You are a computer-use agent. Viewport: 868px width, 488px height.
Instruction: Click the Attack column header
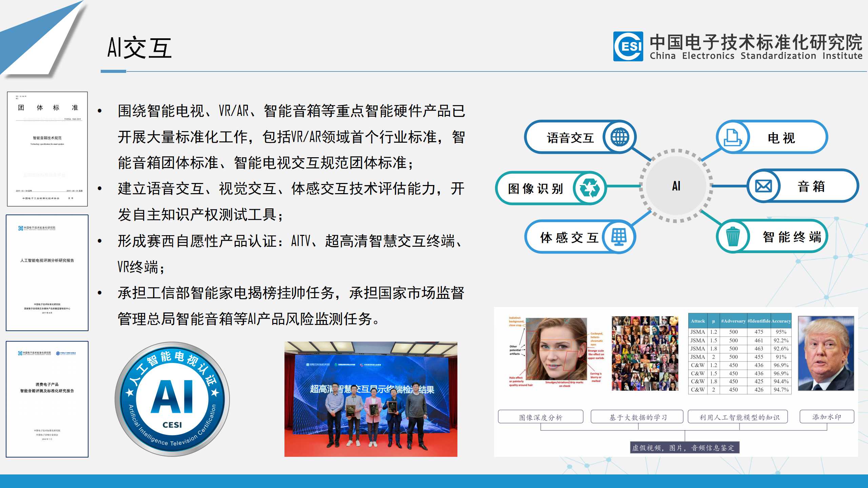(x=698, y=321)
